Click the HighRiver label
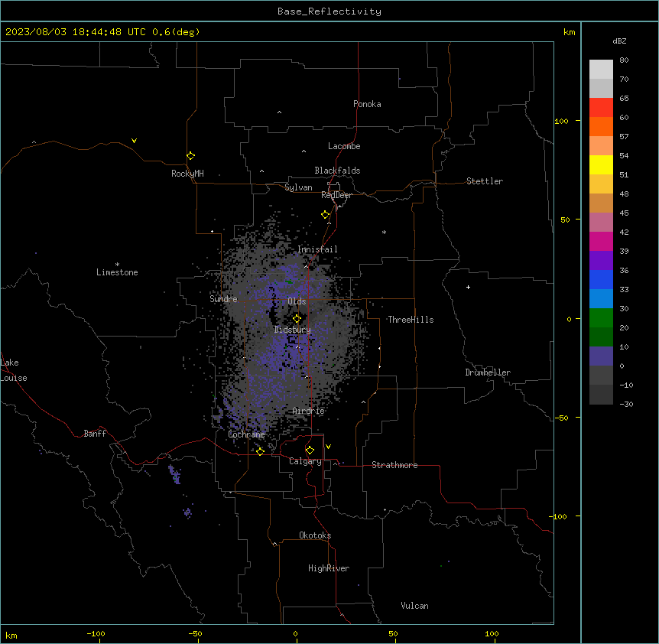659x644 pixels. tap(329, 568)
